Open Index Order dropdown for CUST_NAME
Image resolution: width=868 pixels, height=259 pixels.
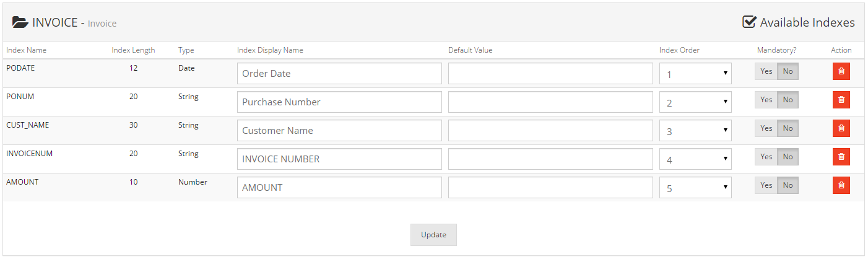tap(695, 130)
